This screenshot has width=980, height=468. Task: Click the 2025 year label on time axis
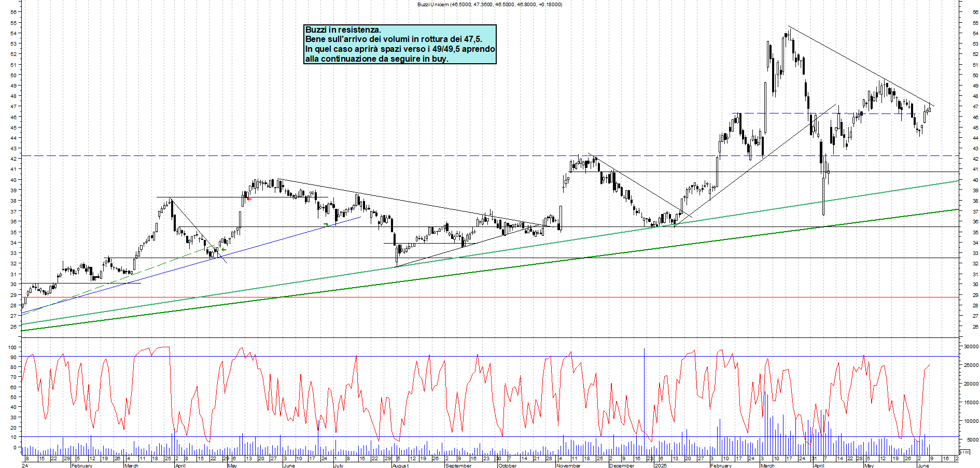[661, 465]
